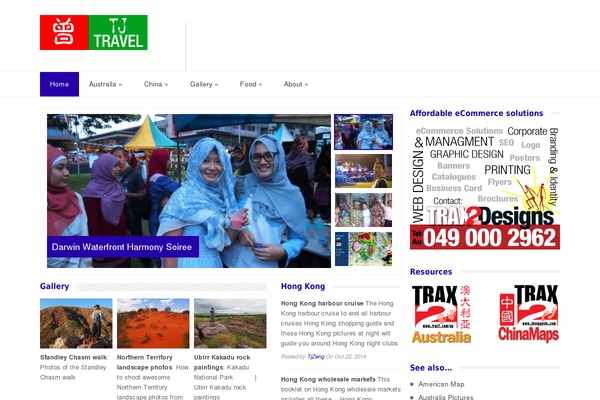The width and height of the screenshot is (600, 400).
Task: Click the TJ Travel logo
Action: pos(93,33)
